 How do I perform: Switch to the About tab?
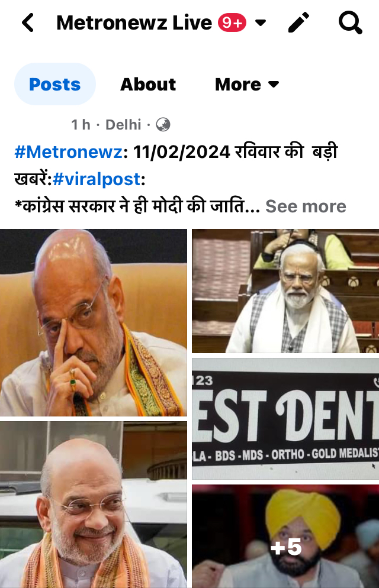click(x=148, y=85)
